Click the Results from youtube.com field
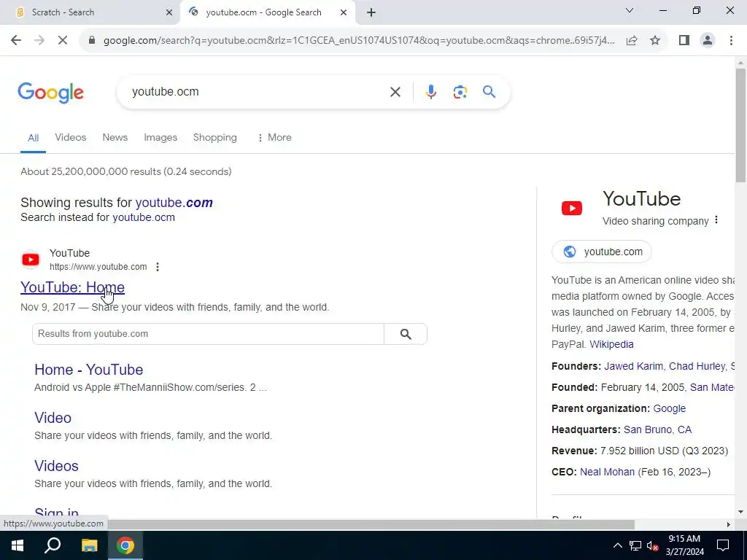The image size is (747, 560). point(208,334)
